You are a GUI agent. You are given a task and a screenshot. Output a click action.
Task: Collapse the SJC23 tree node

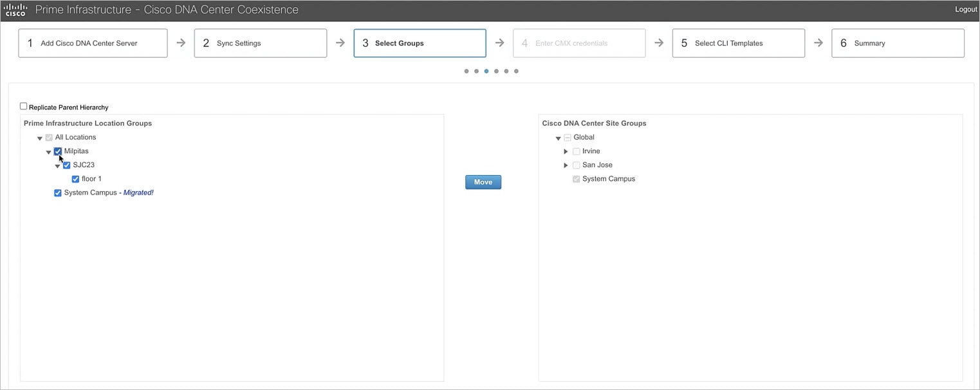(x=57, y=166)
